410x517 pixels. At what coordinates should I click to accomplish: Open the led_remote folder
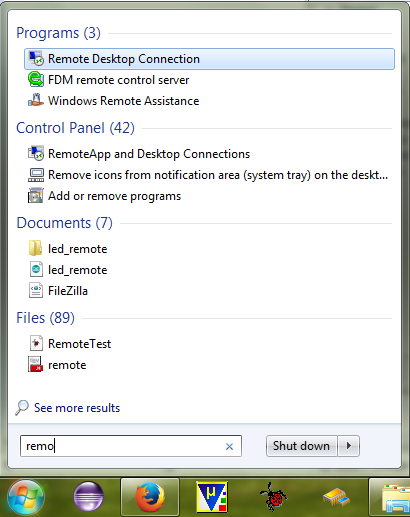[x=68, y=249]
